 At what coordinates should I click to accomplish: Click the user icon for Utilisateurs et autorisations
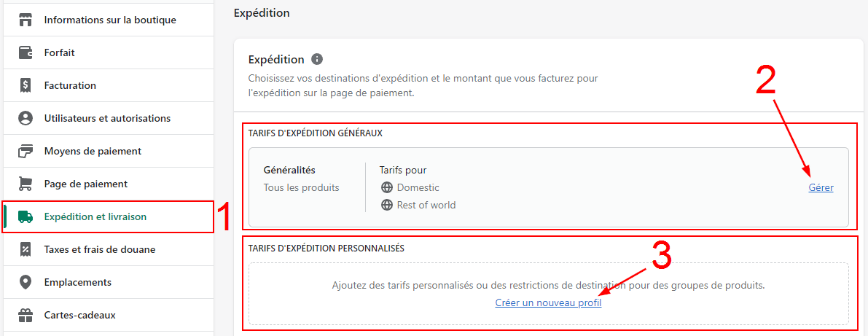click(26, 118)
